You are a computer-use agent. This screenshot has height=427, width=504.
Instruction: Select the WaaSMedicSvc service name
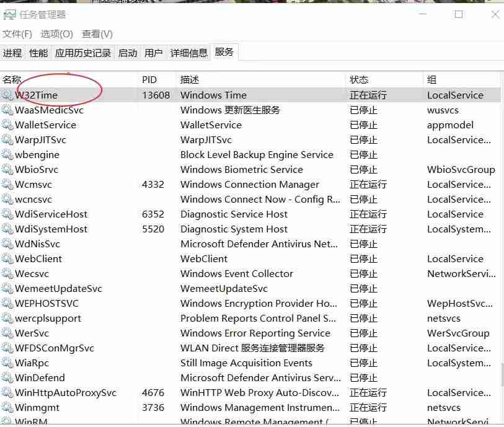click(49, 110)
